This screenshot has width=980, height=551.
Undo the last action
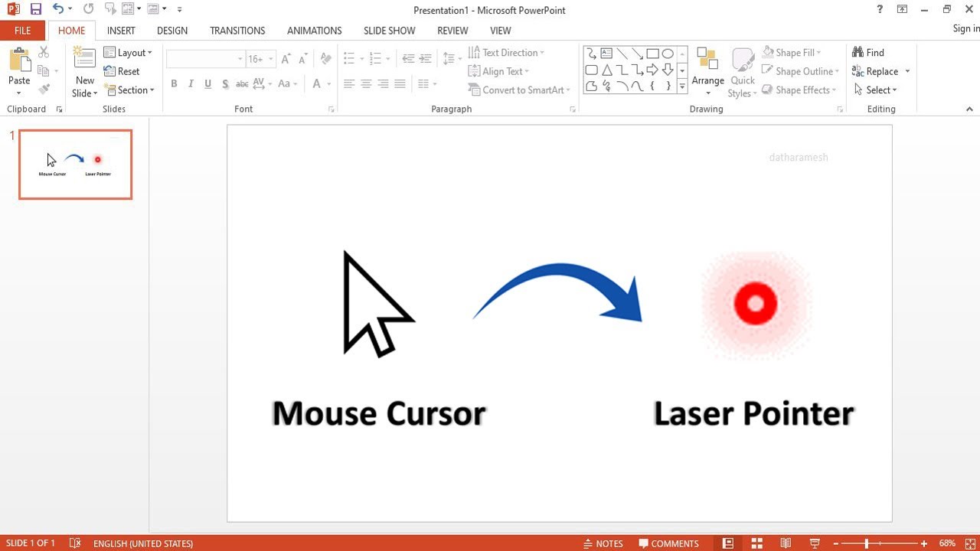coord(57,9)
